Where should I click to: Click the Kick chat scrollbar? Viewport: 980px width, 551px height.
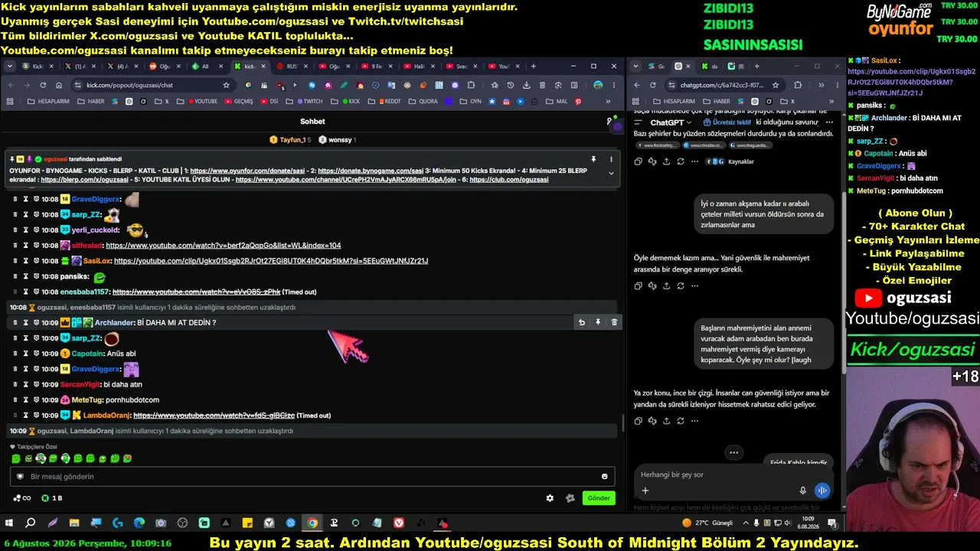[622, 423]
